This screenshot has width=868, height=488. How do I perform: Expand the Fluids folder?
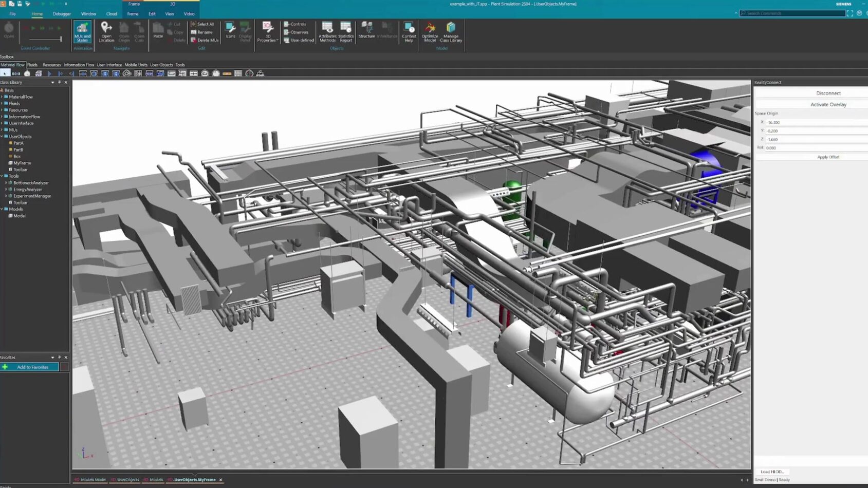point(2,103)
